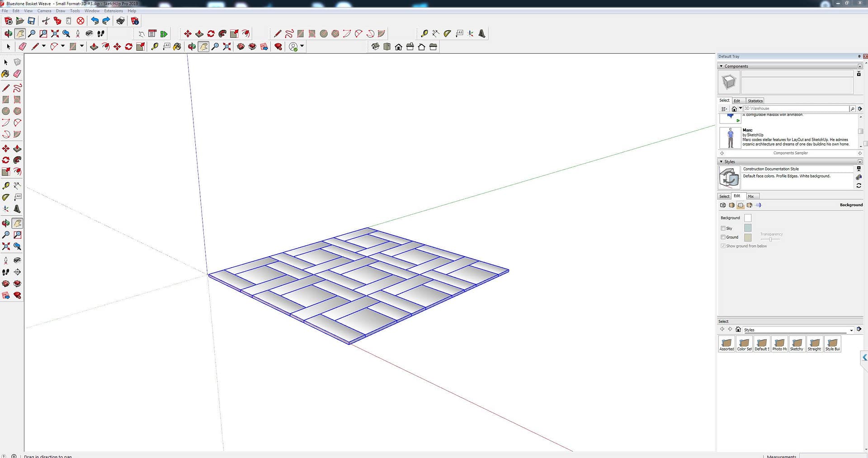This screenshot has width=868, height=458.
Task: Toggle Show ground from below checkbox
Action: click(x=723, y=246)
